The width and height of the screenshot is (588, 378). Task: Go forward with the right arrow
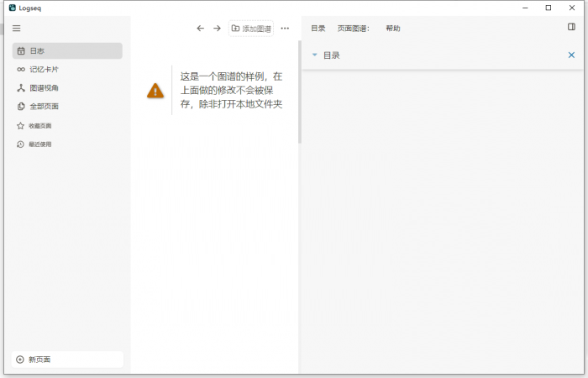(x=217, y=29)
